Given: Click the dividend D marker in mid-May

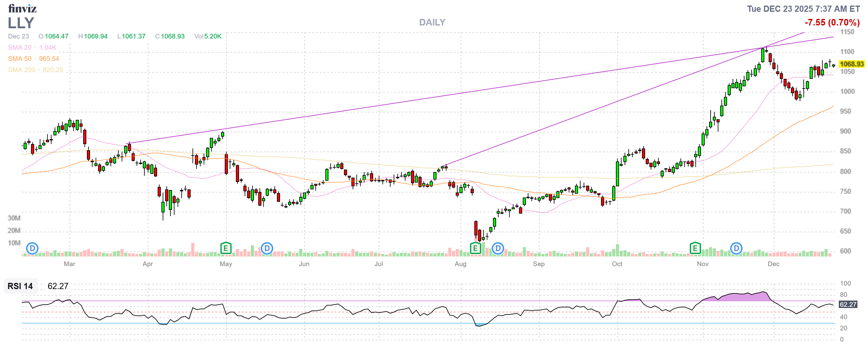Looking at the screenshot, I should (267, 249).
